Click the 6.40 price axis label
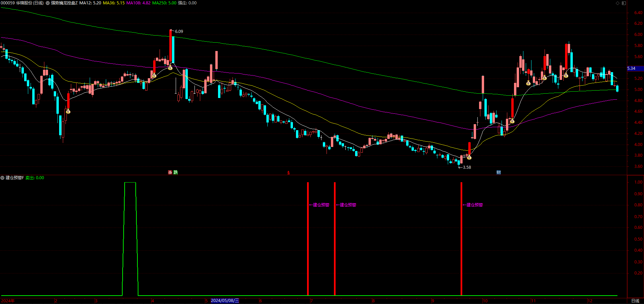This screenshot has height=304, width=644. click(638, 13)
